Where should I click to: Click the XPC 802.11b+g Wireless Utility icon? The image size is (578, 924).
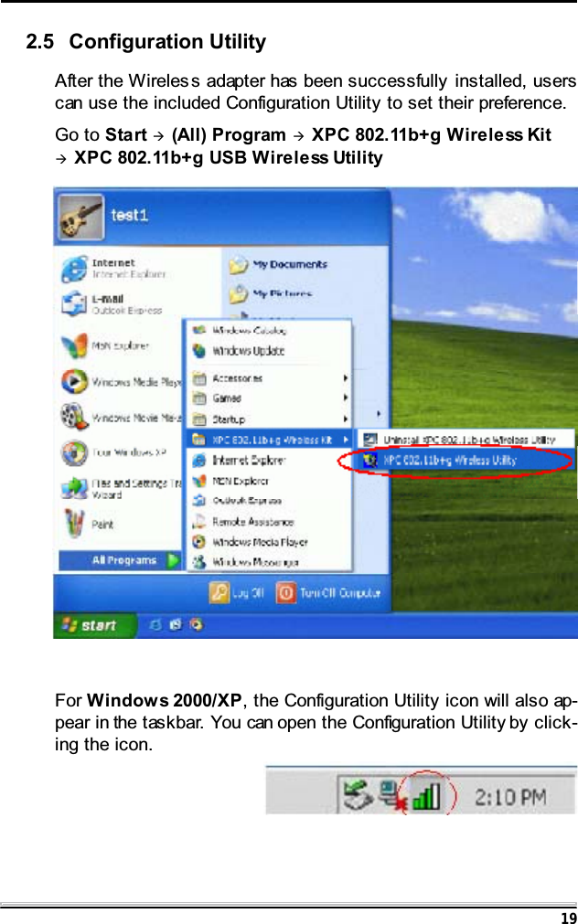[370, 461]
